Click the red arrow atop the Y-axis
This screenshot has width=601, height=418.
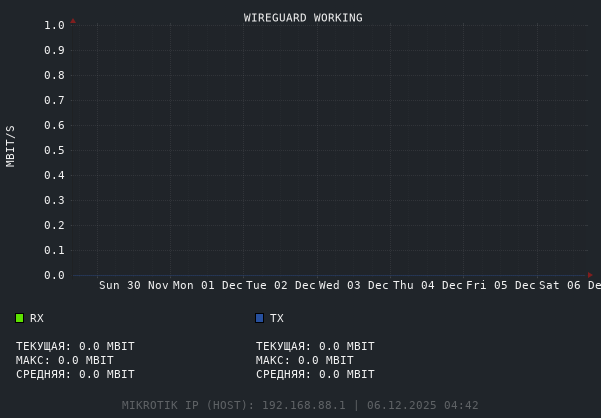[x=73, y=20]
